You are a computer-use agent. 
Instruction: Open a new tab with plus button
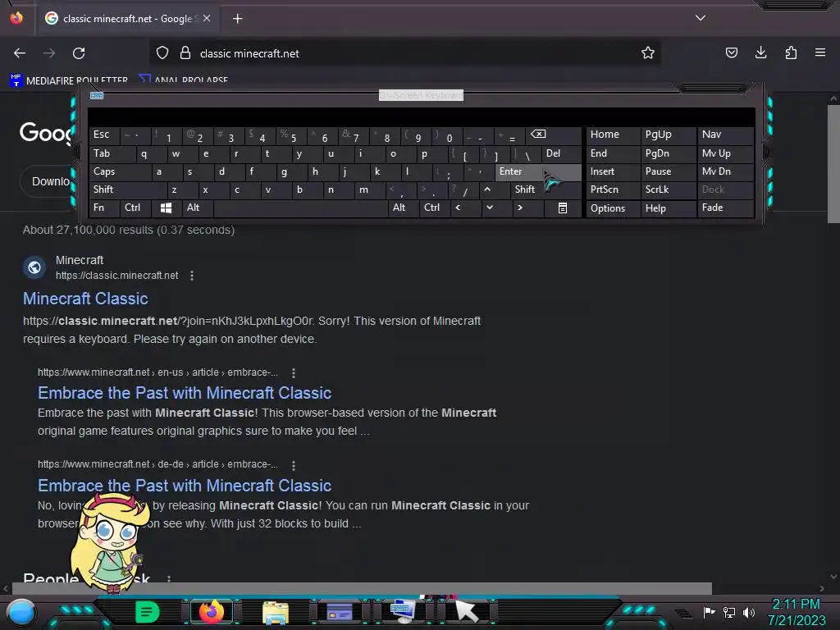coord(237,19)
